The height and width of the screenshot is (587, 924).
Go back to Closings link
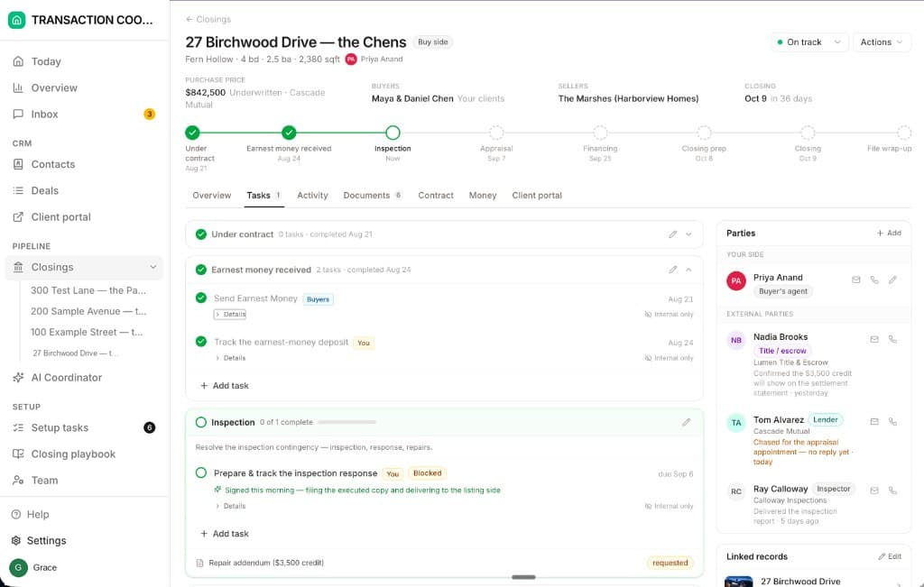208,20
